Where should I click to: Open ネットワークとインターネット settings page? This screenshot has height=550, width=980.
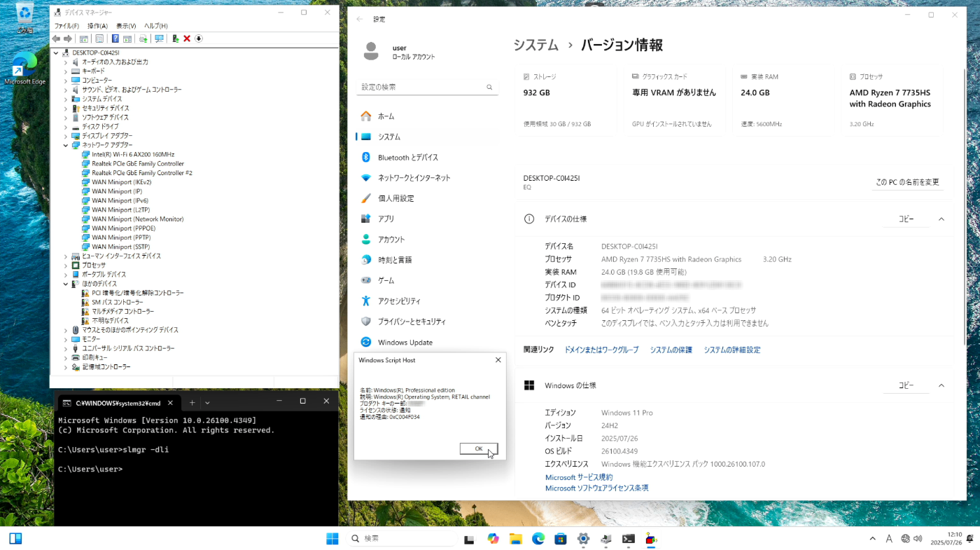427,178
